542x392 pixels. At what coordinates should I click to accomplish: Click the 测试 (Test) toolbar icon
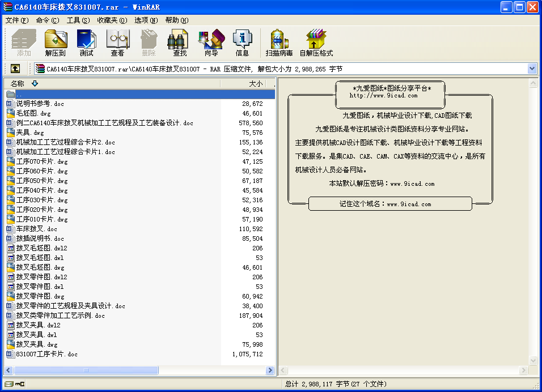[87, 43]
